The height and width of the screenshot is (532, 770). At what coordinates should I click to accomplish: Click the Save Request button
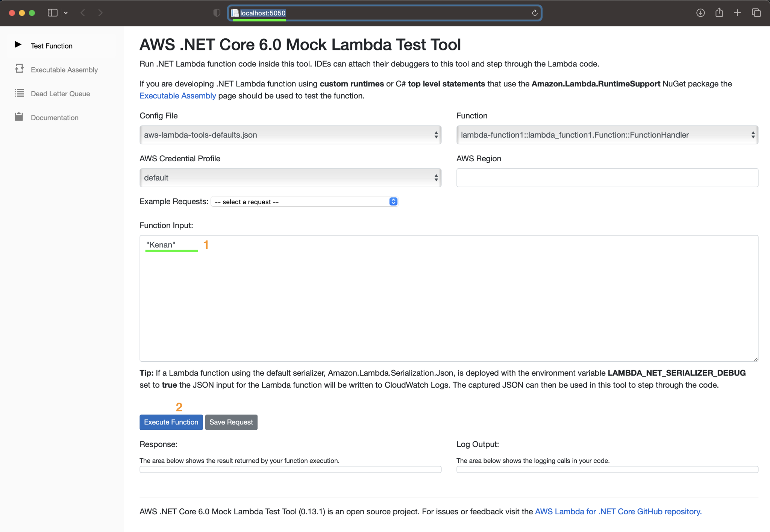[x=231, y=422]
